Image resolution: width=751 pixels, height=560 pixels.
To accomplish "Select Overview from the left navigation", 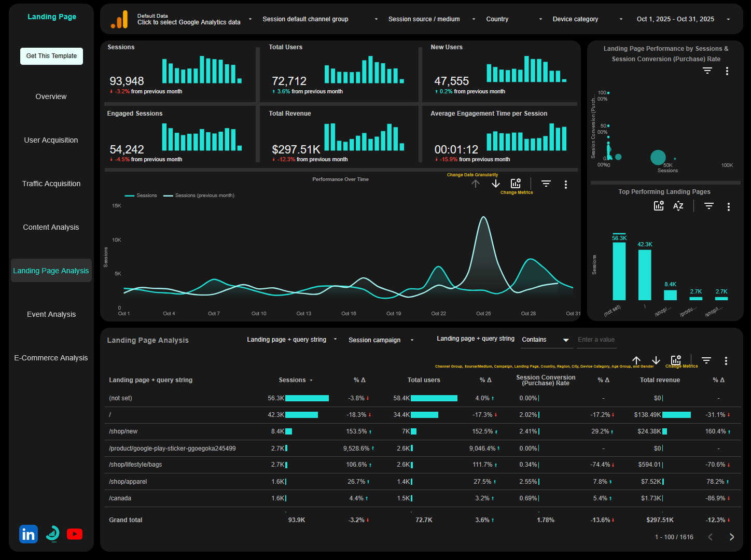I will coord(51,96).
